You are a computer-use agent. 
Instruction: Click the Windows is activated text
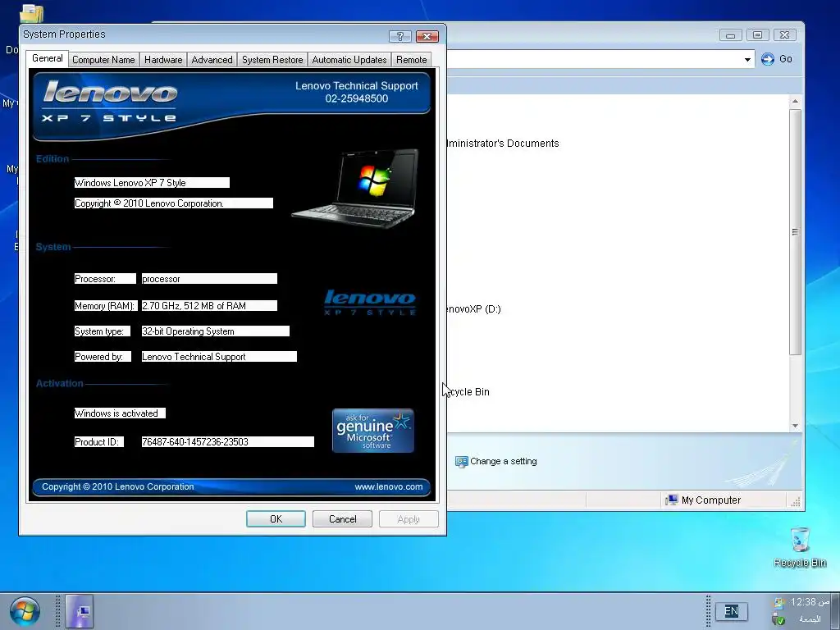pyautogui.click(x=116, y=413)
